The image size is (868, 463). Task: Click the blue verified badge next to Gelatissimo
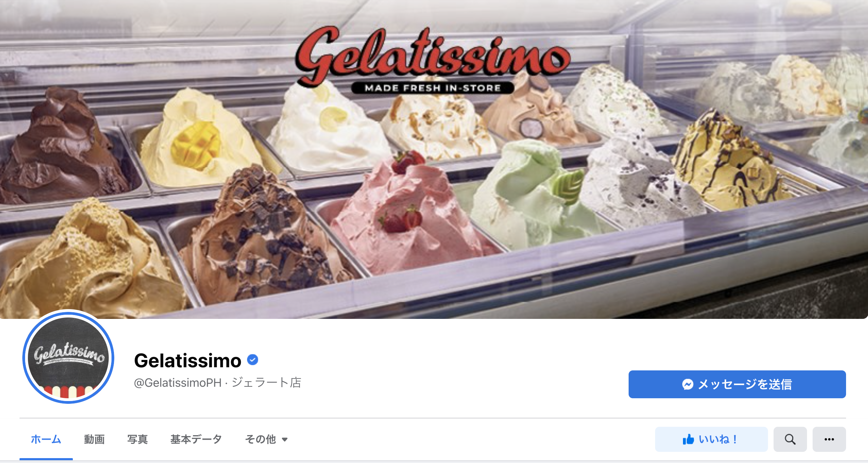pos(253,360)
